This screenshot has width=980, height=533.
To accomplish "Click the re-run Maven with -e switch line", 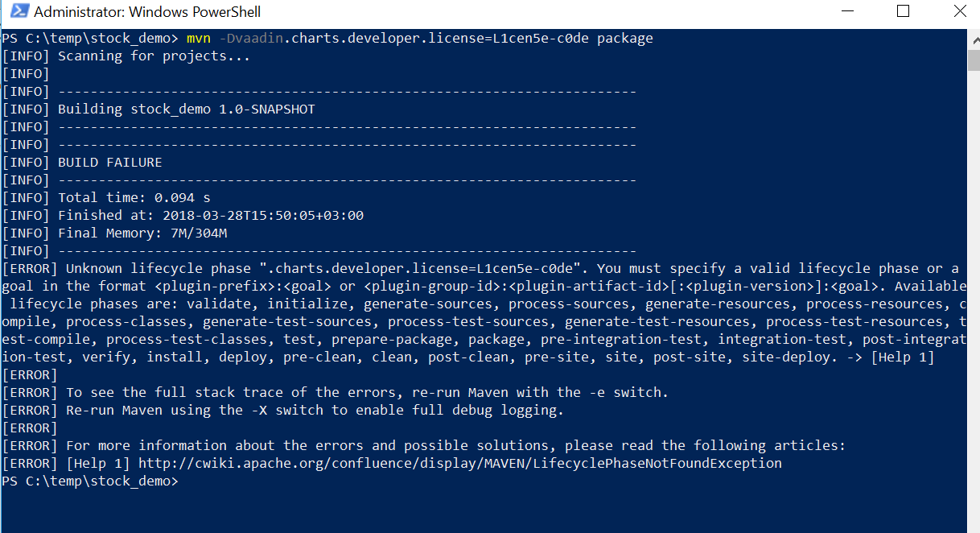I will (336, 393).
